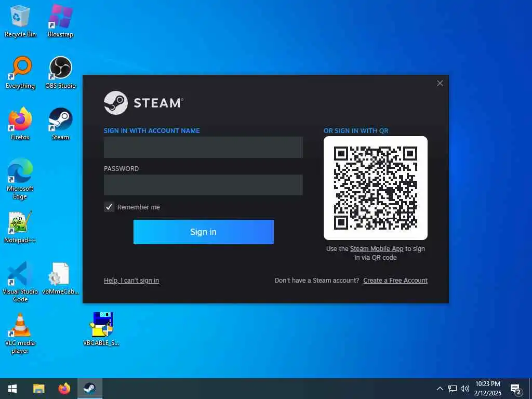Select the Everything search desktop icon
The width and height of the screenshot is (532, 399).
click(20, 72)
